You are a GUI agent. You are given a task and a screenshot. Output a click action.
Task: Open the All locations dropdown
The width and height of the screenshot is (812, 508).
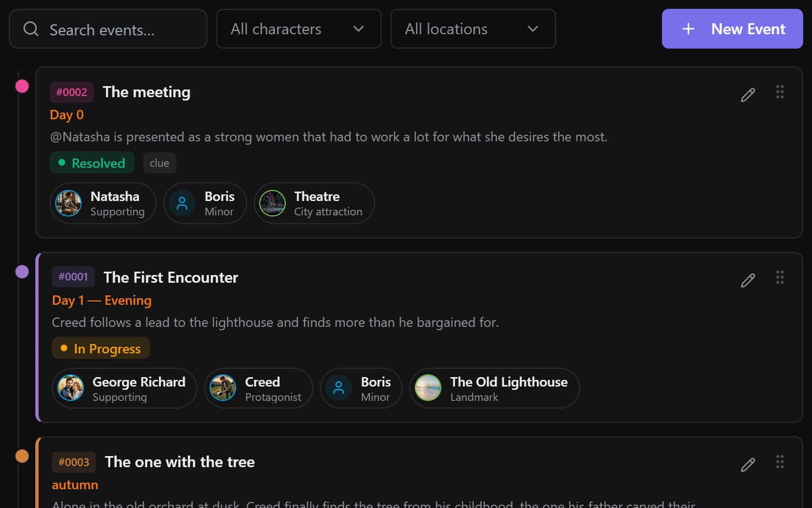pos(473,29)
